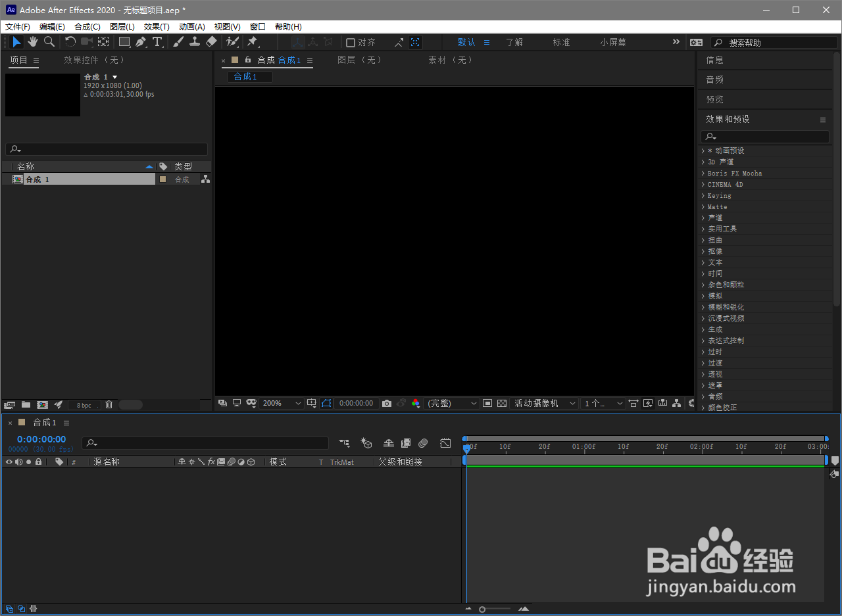Switch to the 标准 workspace

pos(562,42)
